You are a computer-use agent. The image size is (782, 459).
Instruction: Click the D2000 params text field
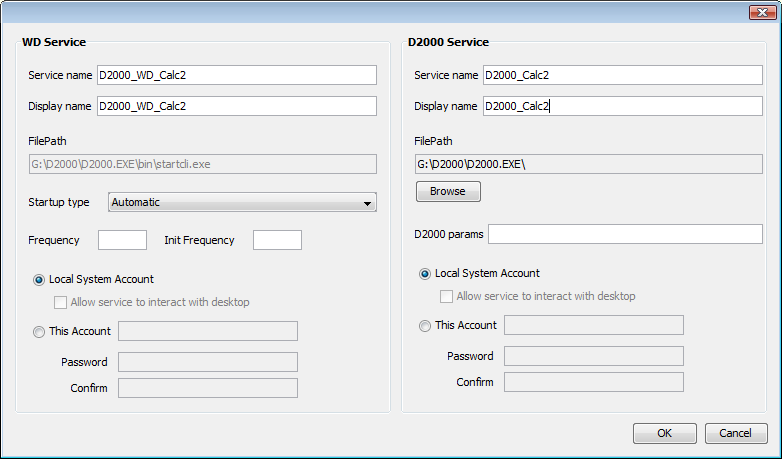[x=625, y=234]
